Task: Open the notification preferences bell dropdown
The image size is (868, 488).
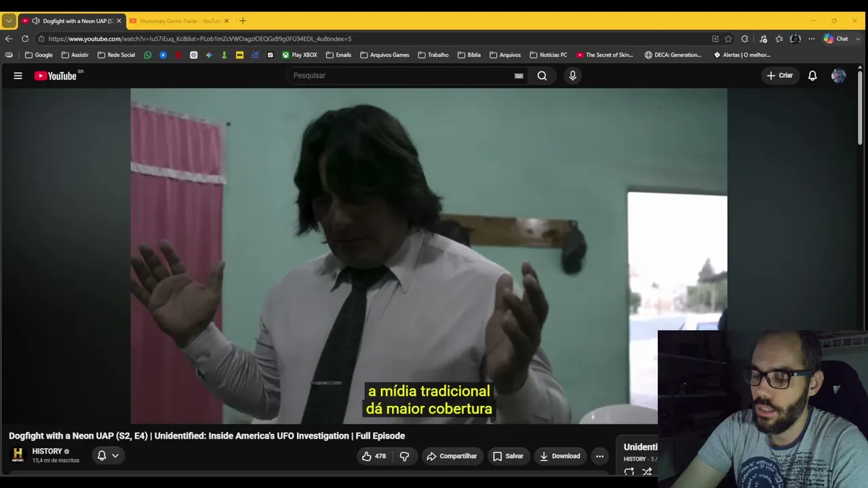Action: [x=108, y=455]
